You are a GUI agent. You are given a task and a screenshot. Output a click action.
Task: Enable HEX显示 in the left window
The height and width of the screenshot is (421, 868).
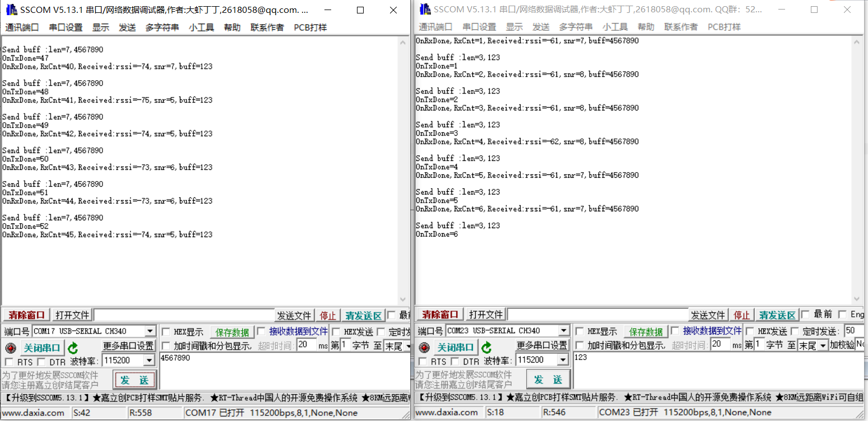(166, 331)
